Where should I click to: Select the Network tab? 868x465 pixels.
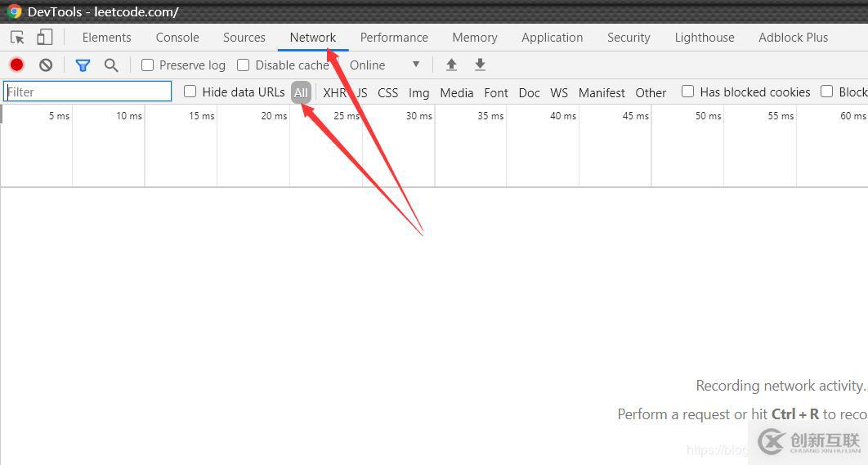pos(313,37)
